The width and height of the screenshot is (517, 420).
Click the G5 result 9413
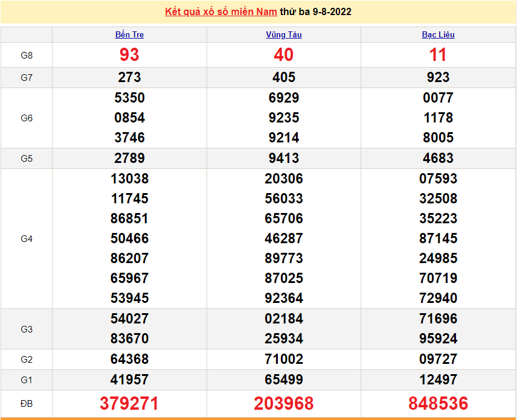pos(284,158)
